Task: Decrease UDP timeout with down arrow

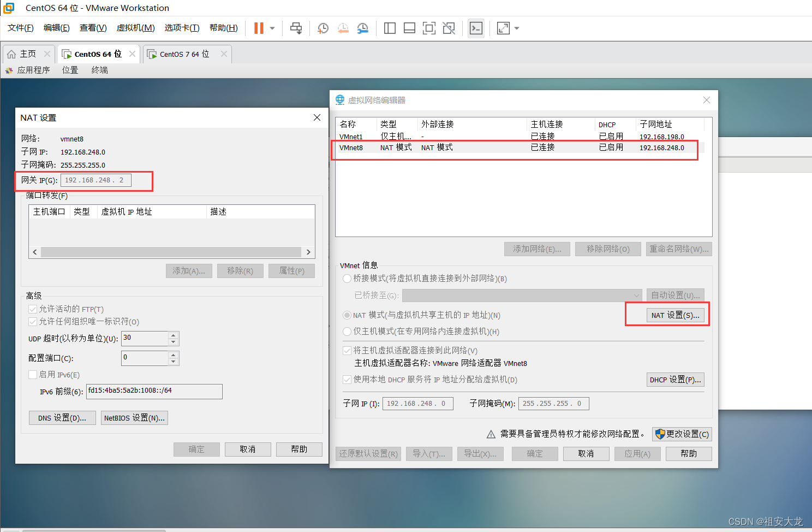Action: pos(174,342)
